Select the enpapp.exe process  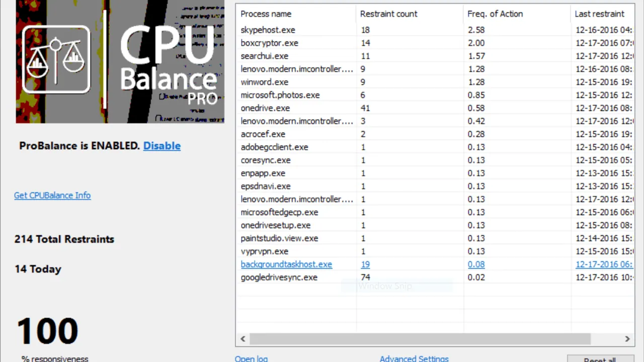point(263,174)
